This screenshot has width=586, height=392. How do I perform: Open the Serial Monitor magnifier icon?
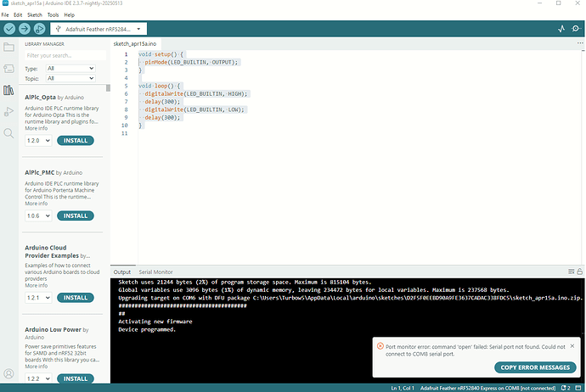577,29
